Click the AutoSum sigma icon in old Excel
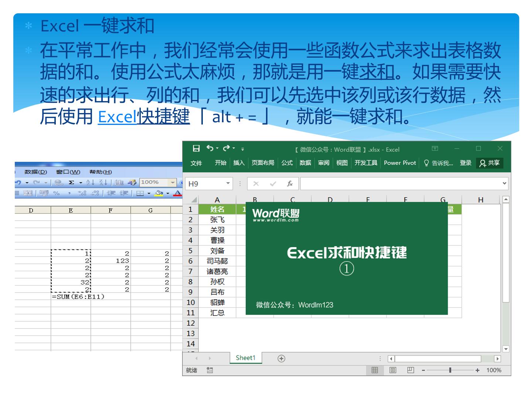This screenshot has height=399, width=532. pyautogui.click(x=71, y=183)
